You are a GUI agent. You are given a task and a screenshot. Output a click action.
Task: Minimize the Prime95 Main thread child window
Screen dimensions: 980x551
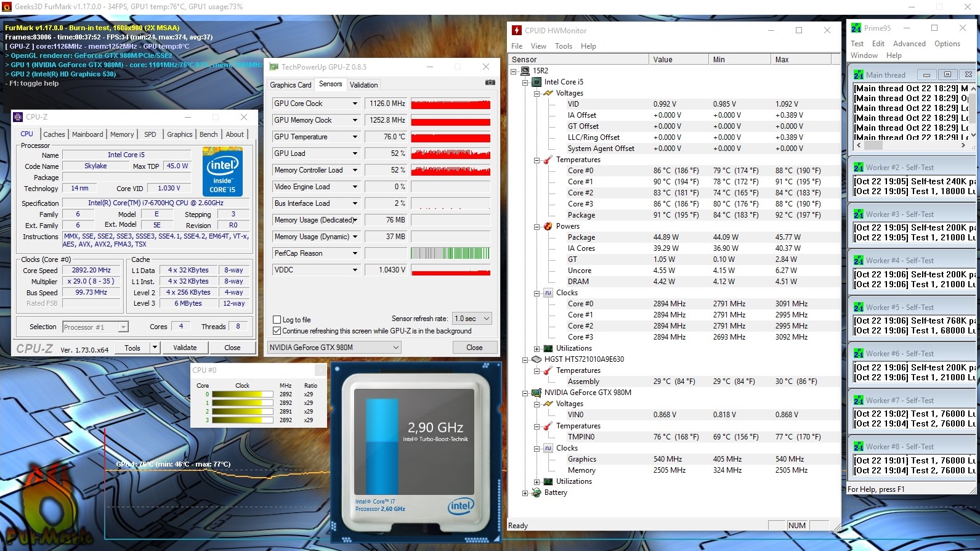coord(926,75)
